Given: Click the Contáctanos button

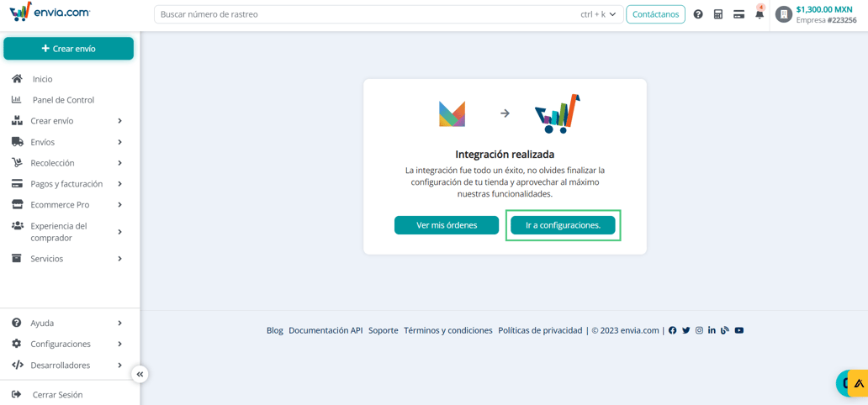Looking at the screenshot, I should 655,14.
